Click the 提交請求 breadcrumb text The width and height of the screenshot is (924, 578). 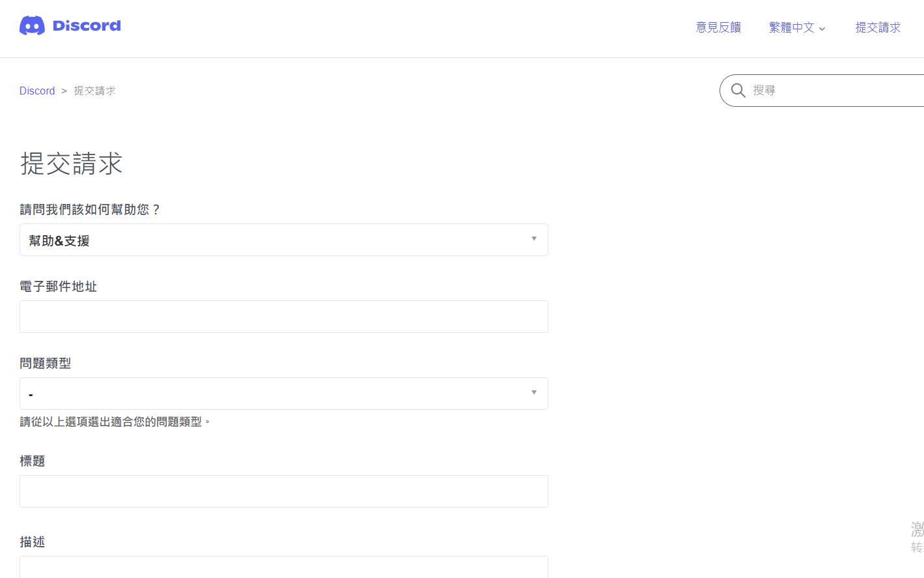click(94, 91)
